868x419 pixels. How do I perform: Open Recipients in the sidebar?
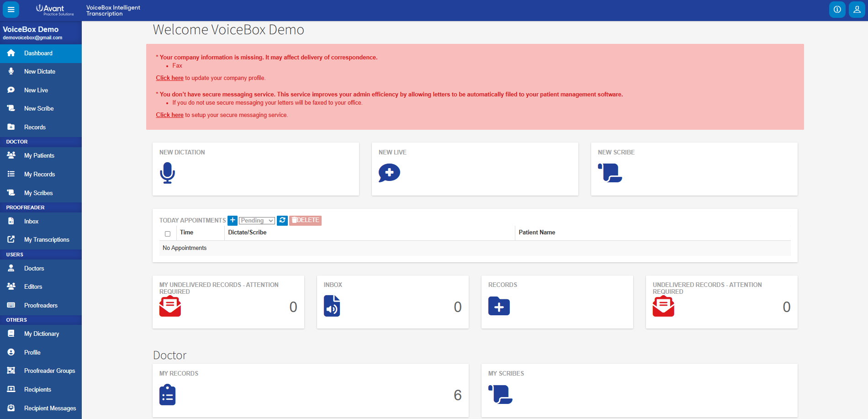click(x=41, y=389)
